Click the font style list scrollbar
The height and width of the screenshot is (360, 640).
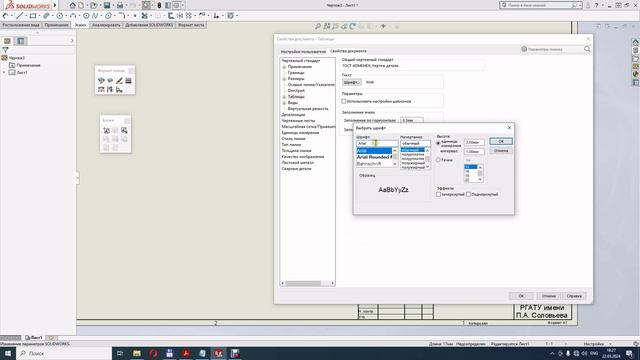427,158
